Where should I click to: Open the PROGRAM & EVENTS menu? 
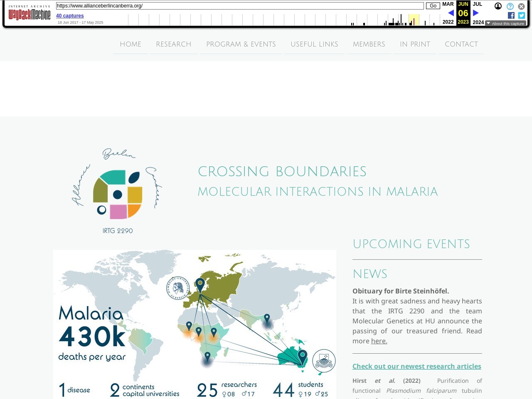(241, 44)
